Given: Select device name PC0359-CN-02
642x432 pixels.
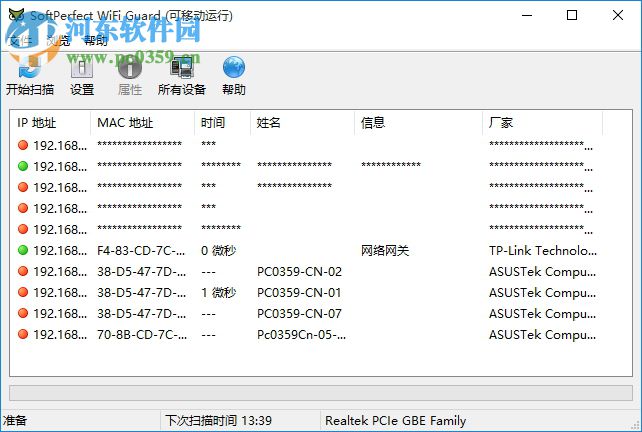Looking at the screenshot, I should click(x=299, y=271).
